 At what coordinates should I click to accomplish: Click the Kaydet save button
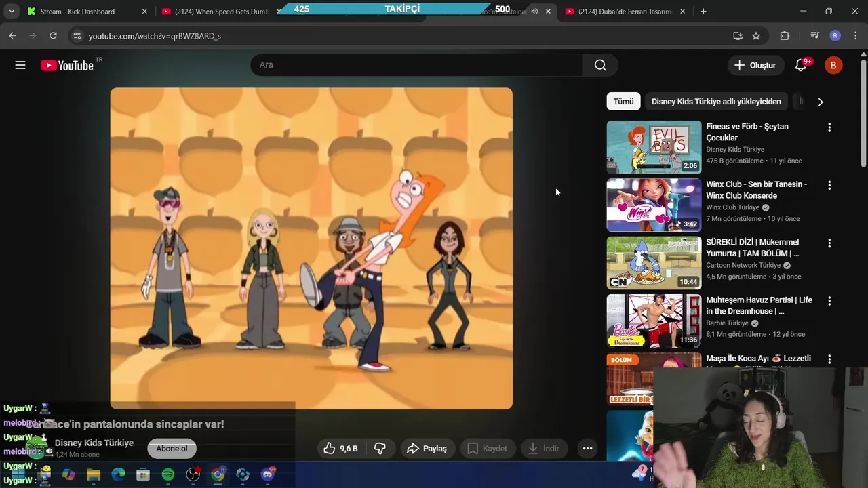click(x=487, y=448)
